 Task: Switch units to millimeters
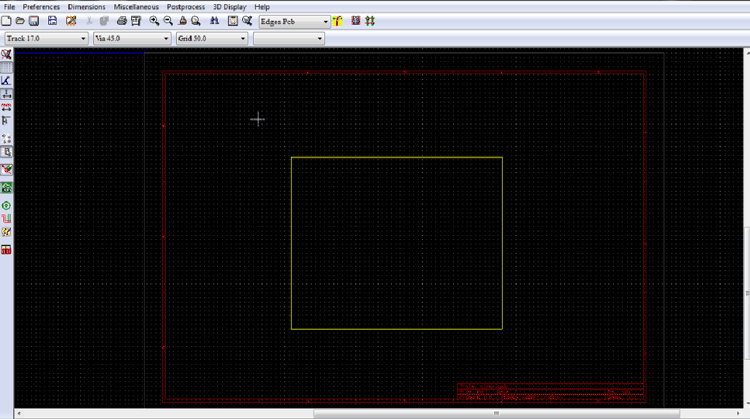(6, 107)
